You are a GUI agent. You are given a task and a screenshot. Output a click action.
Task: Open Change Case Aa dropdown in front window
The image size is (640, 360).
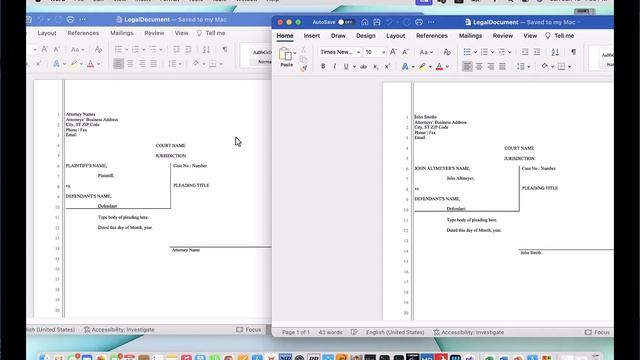(x=426, y=52)
